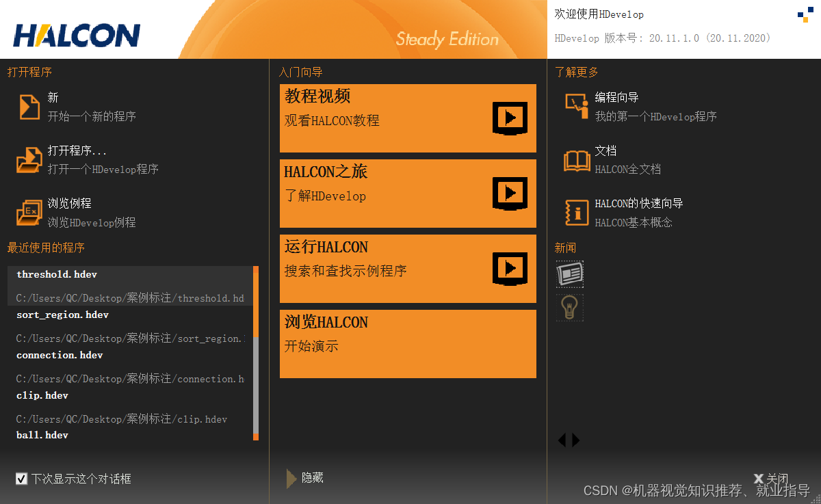Click 观看HALCON教程 subtitle
The width and height of the screenshot is (821, 504).
tap(332, 120)
